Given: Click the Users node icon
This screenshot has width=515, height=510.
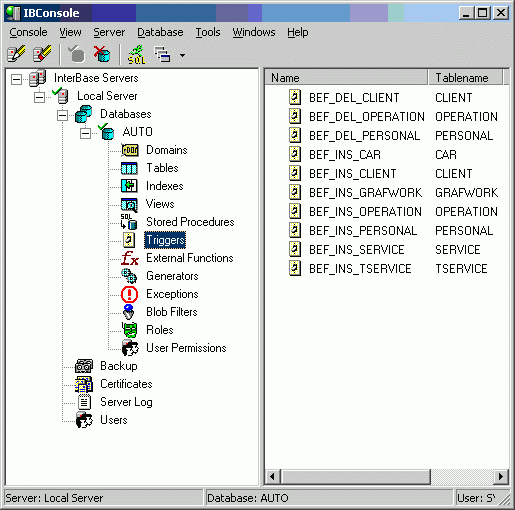Looking at the screenshot, I should click(x=84, y=420).
